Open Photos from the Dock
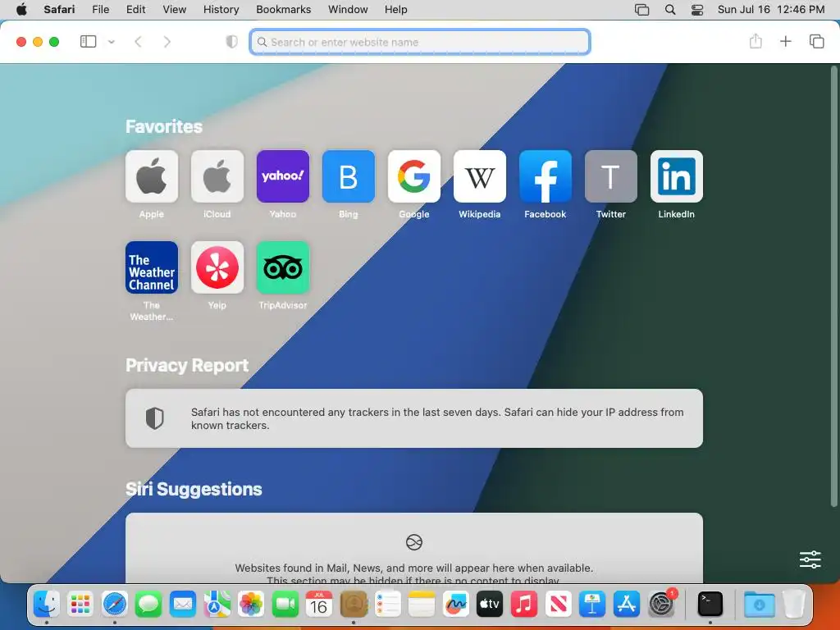The width and height of the screenshot is (840, 630). 251,605
